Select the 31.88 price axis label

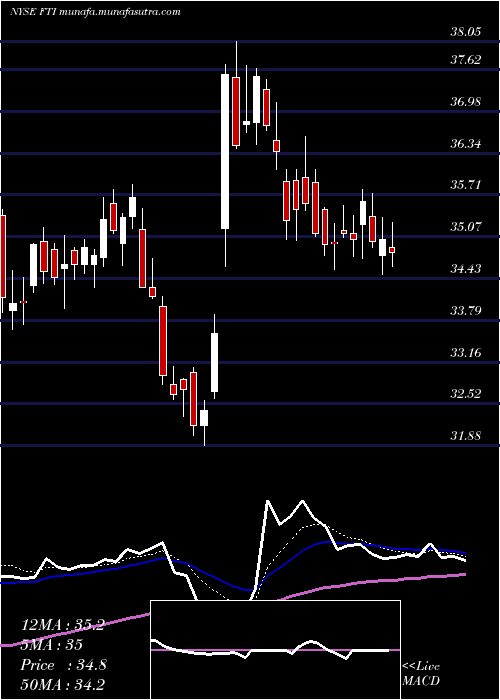click(x=466, y=436)
